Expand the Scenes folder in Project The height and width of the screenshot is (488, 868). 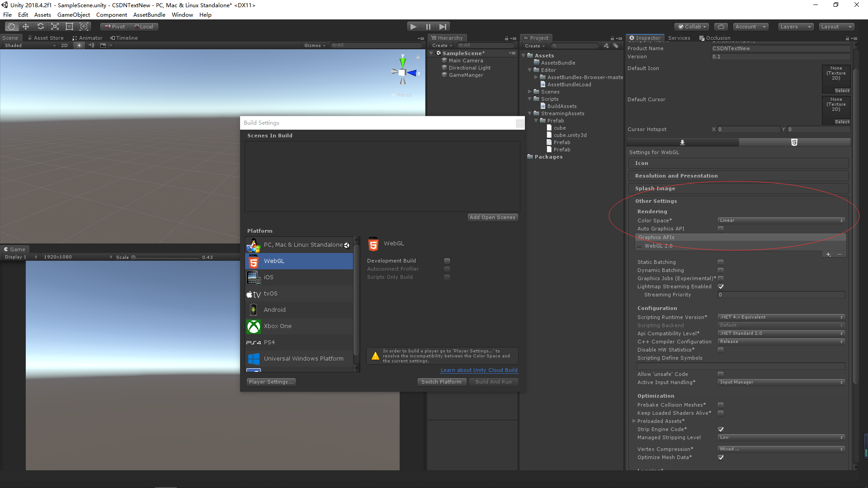point(530,92)
